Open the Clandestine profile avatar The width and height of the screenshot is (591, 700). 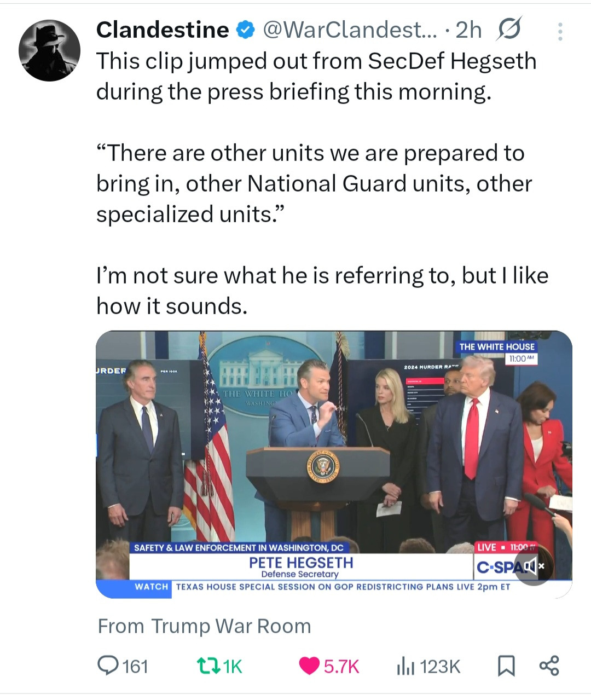[49, 50]
